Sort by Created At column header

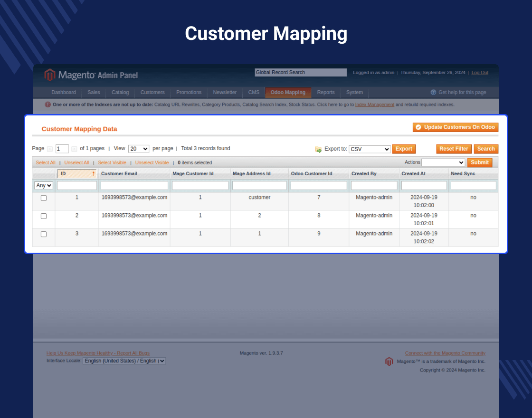414,174
